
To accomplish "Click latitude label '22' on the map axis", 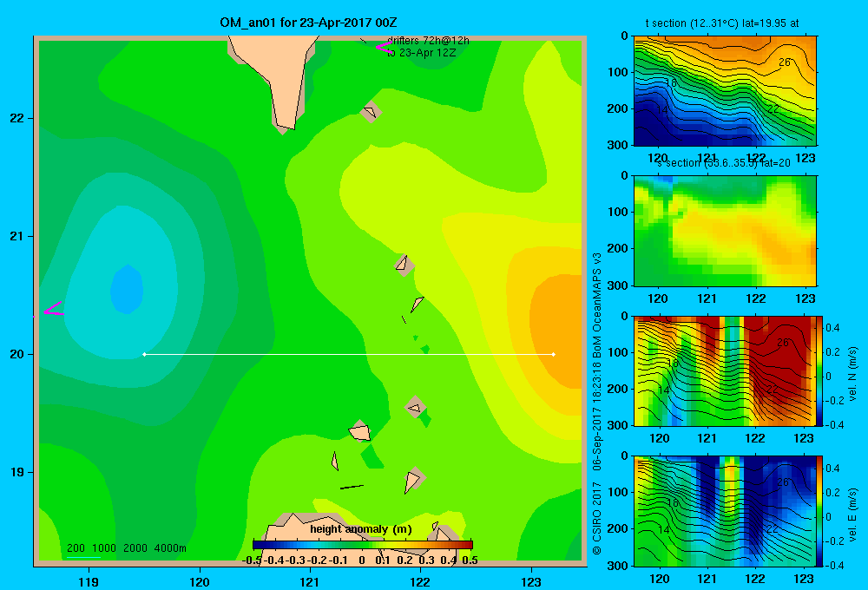I will [17, 118].
